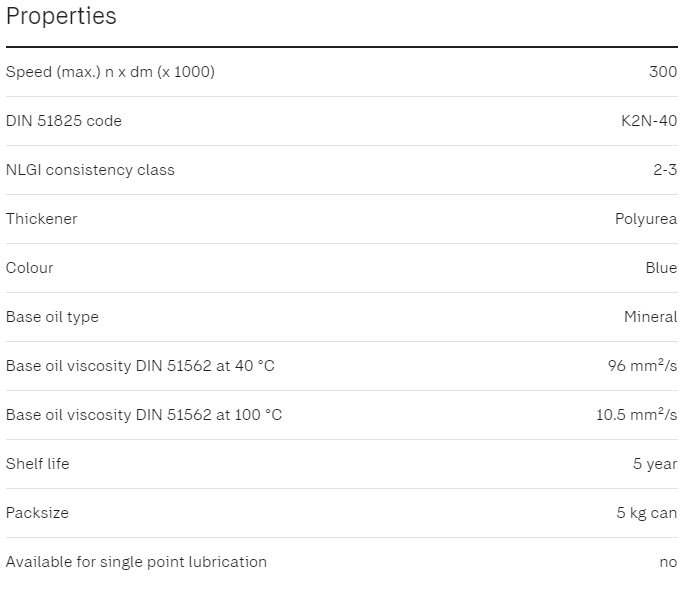685x600 pixels.
Task: Select the Blue colour value
Action: [x=661, y=268]
